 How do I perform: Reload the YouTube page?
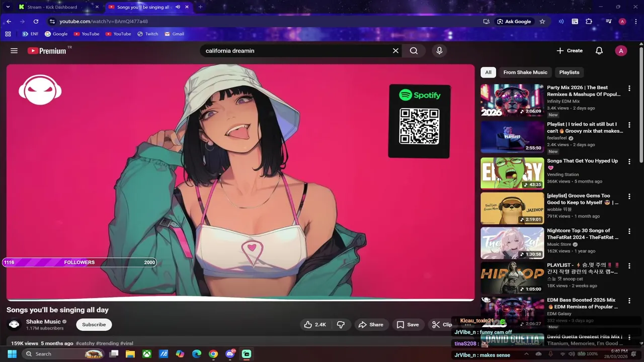[36, 22]
